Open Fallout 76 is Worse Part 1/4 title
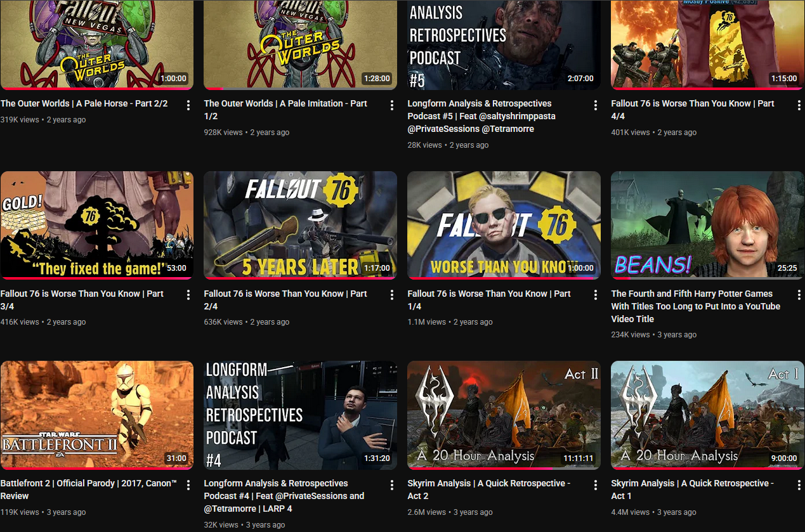 coord(489,300)
